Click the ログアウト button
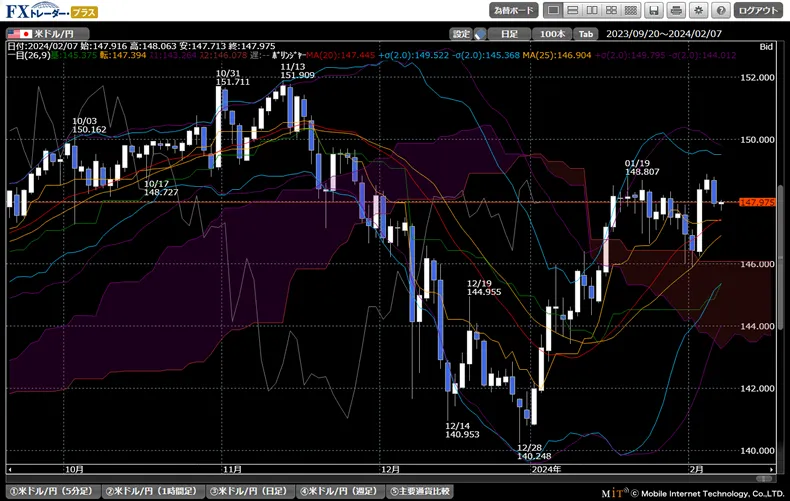Image resolution: width=790 pixels, height=501 pixels. [759, 10]
